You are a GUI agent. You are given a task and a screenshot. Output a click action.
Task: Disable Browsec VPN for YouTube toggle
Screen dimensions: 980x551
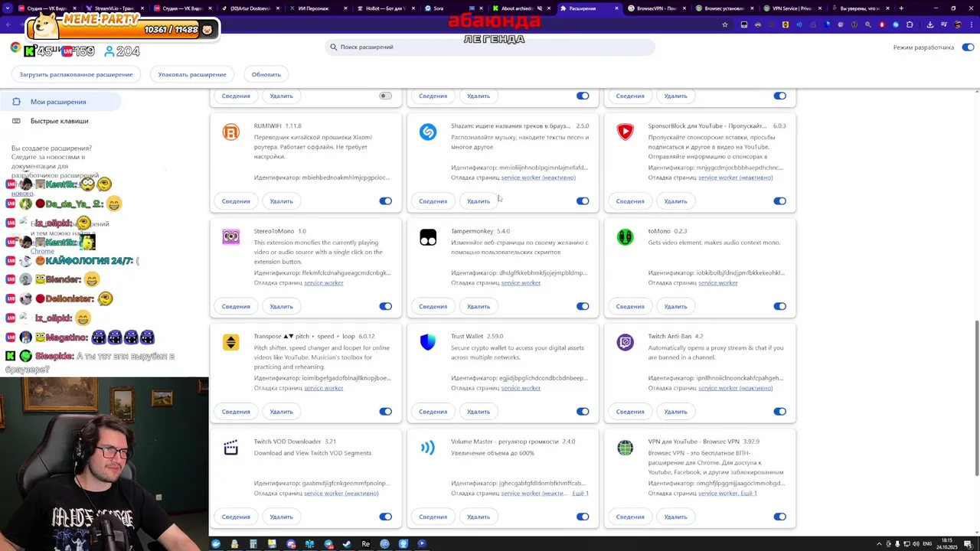(779, 517)
